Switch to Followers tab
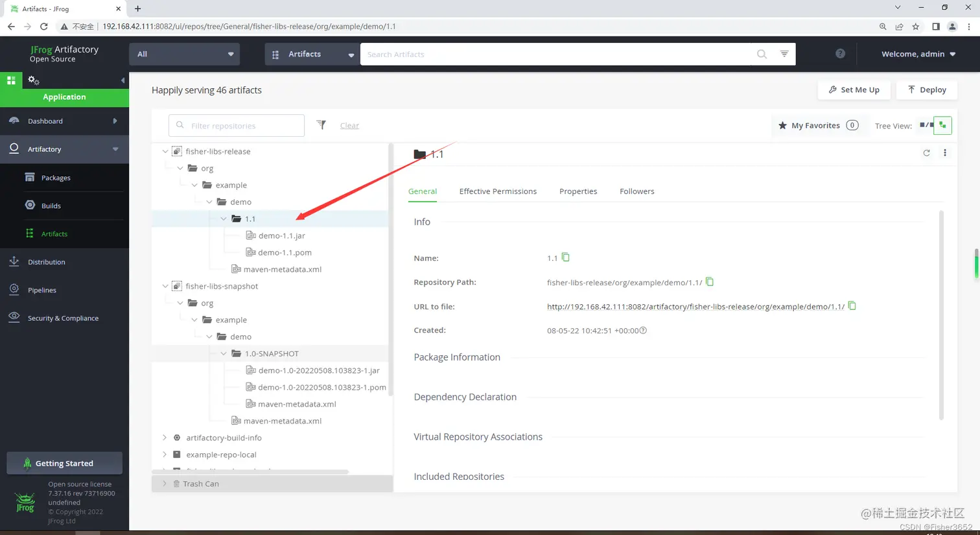Viewport: 980px width, 535px height. coord(637,191)
